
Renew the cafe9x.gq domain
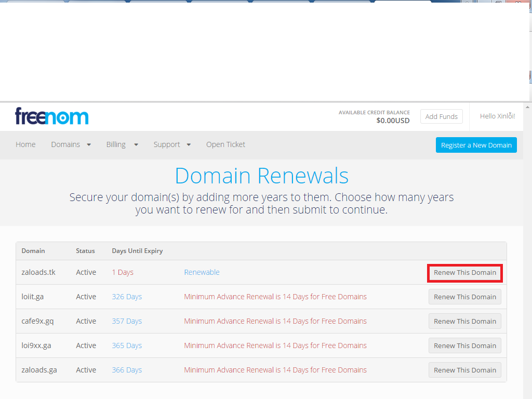click(465, 322)
